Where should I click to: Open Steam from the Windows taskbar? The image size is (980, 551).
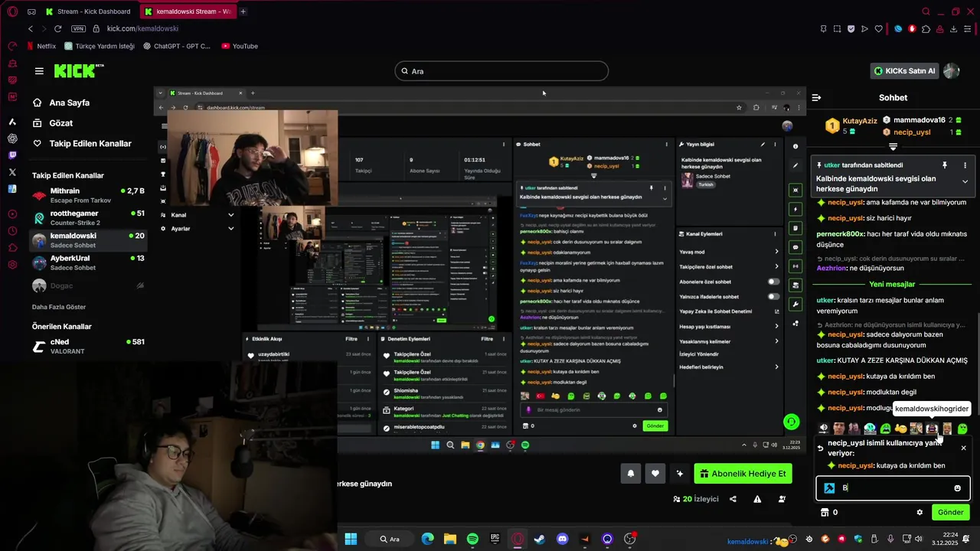click(540, 539)
